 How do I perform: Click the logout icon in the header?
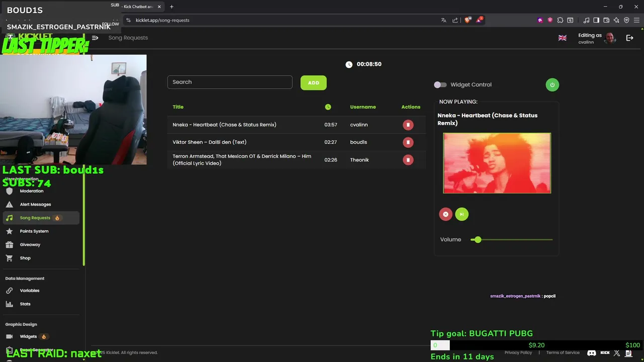pyautogui.click(x=629, y=38)
